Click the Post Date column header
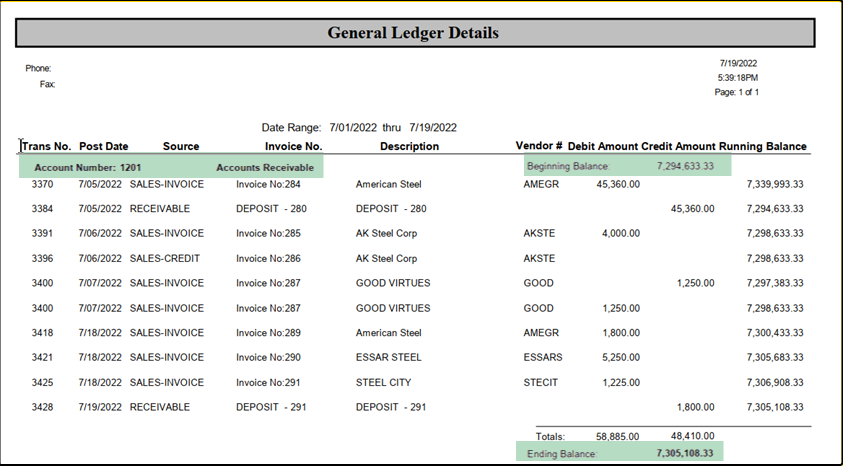The image size is (843, 466). 104,146
